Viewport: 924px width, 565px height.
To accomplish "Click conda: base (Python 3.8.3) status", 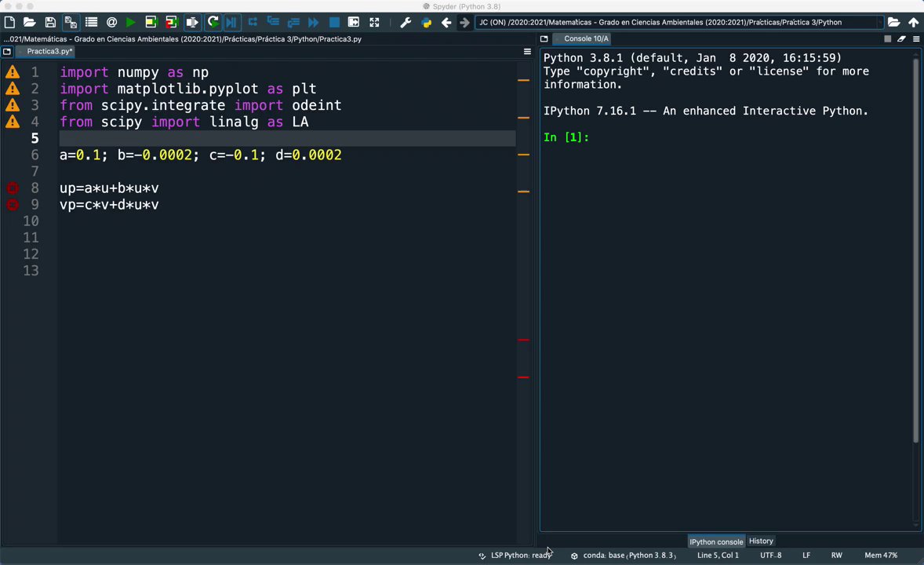I will tap(624, 555).
